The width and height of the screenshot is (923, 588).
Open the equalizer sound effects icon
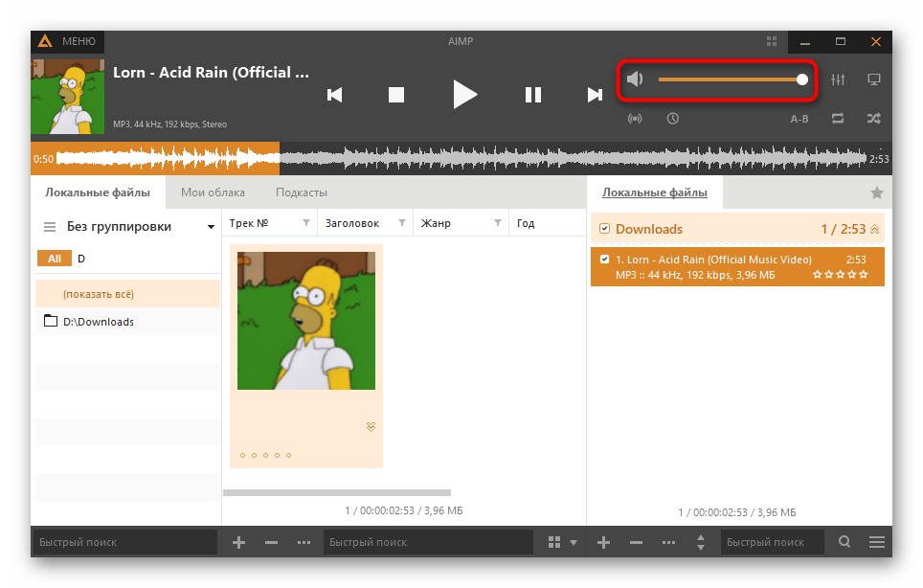click(x=838, y=79)
